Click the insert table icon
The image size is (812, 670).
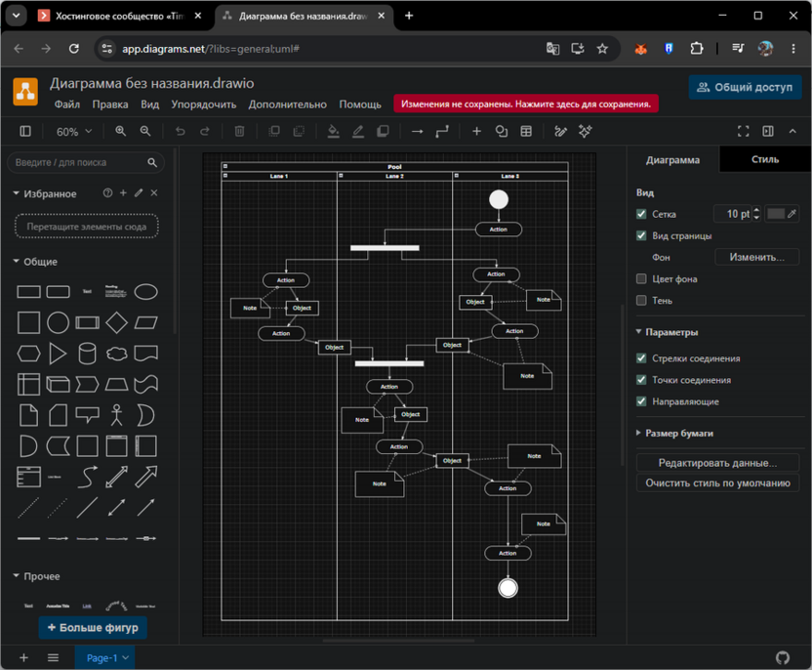tap(526, 131)
